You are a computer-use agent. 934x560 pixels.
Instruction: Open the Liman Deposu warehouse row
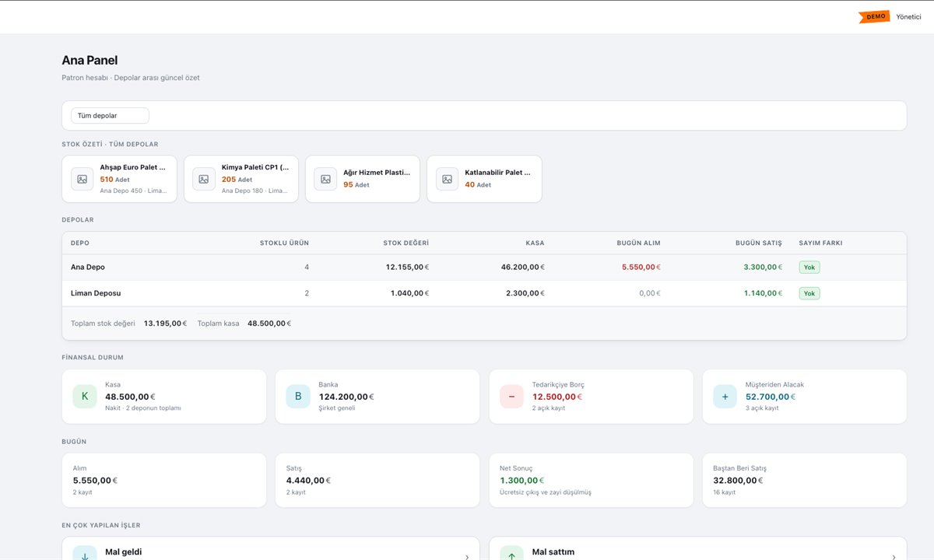pyautogui.click(x=484, y=293)
